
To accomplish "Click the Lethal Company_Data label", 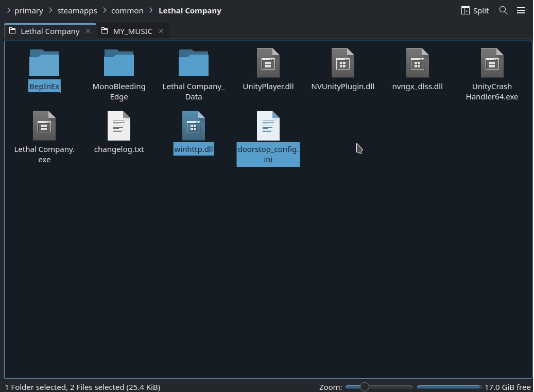I will (194, 92).
